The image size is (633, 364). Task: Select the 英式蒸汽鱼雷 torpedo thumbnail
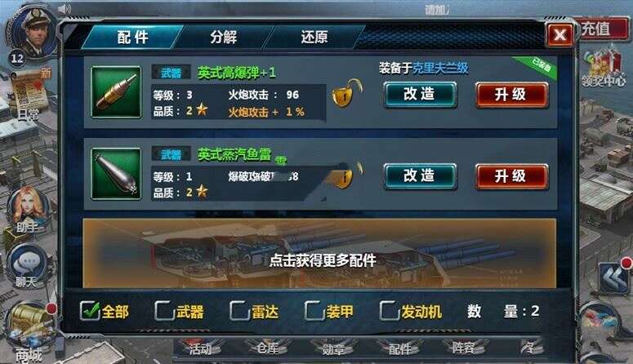[x=116, y=174]
